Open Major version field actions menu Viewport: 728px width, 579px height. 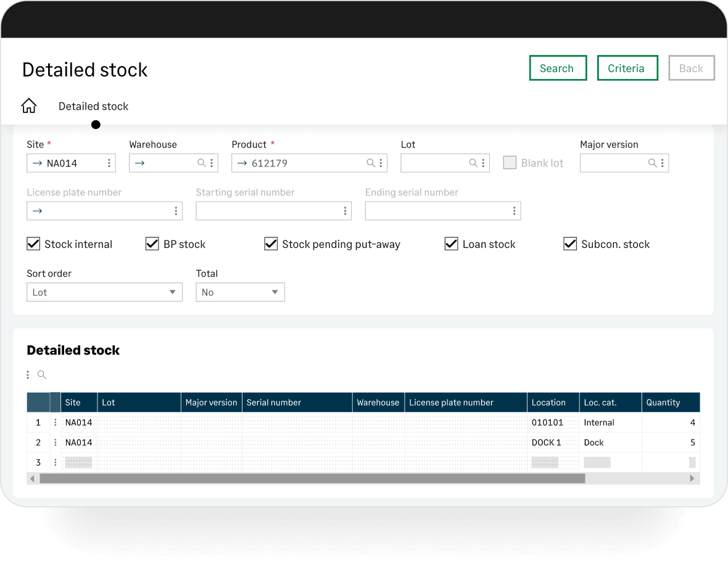(663, 163)
